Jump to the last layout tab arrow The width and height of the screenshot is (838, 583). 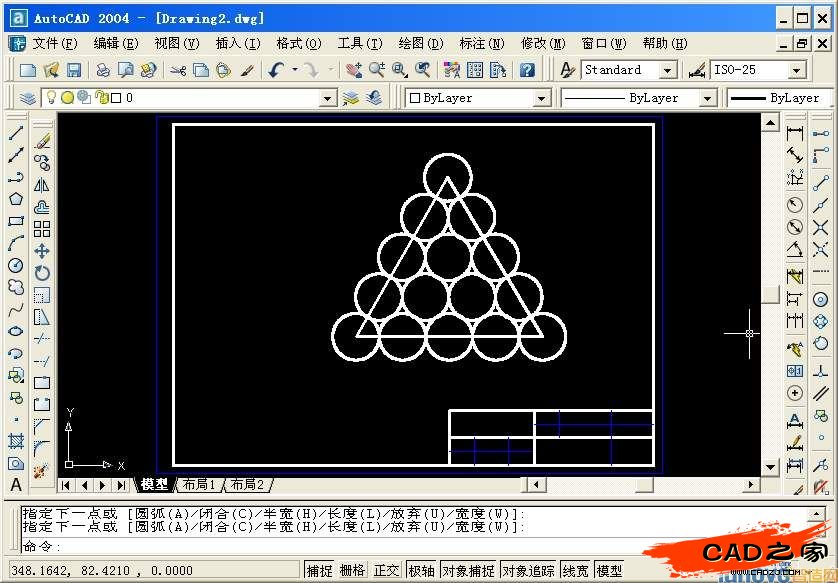click(x=121, y=485)
